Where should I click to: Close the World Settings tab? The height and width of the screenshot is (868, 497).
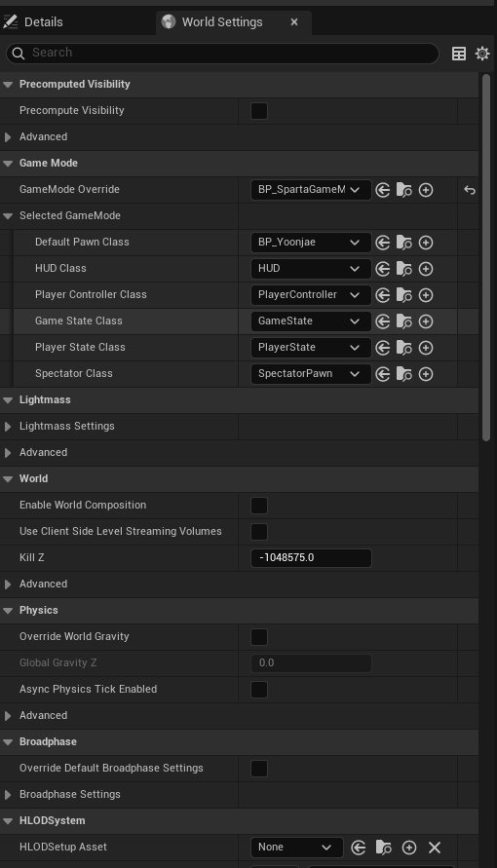tap(294, 22)
